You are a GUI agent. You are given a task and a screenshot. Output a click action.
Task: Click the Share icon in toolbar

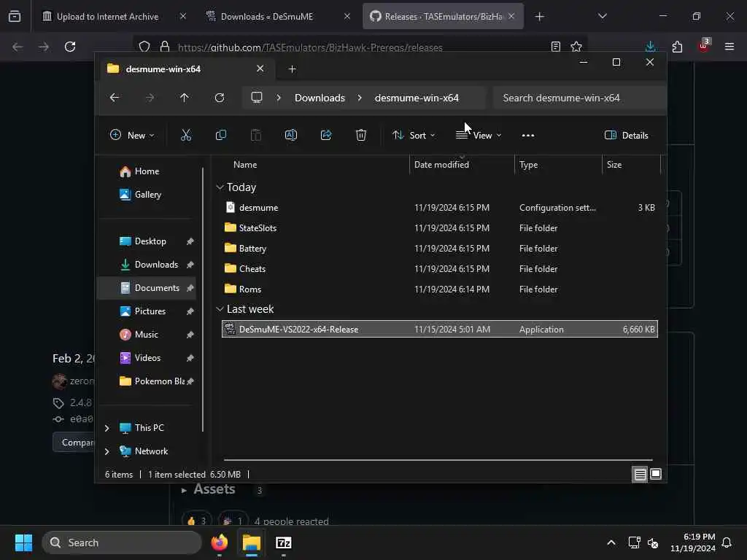pos(326,135)
